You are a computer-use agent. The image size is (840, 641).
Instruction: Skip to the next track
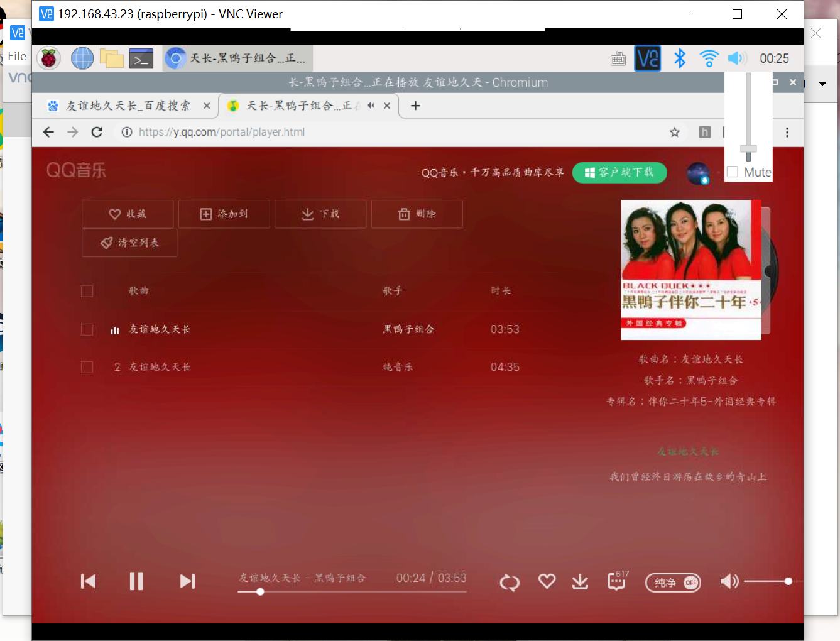(x=187, y=581)
